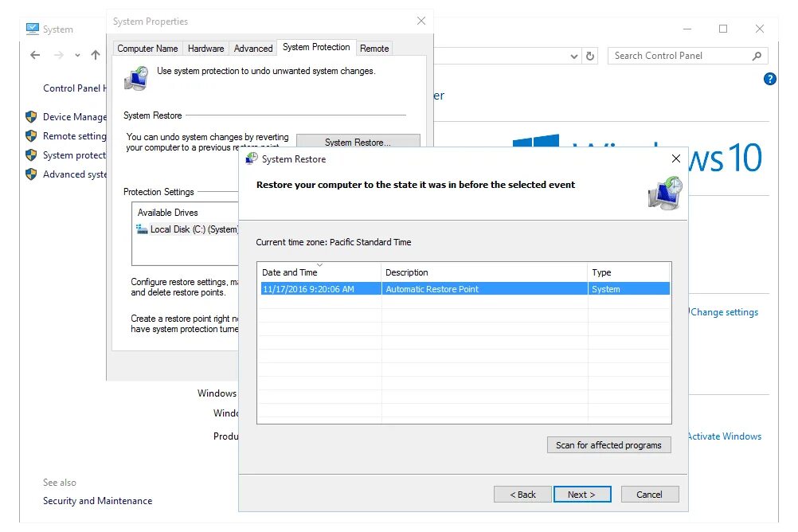Click the Automatic Restore Point description cell
This screenshot has height=532, width=798.
click(484, 288)
